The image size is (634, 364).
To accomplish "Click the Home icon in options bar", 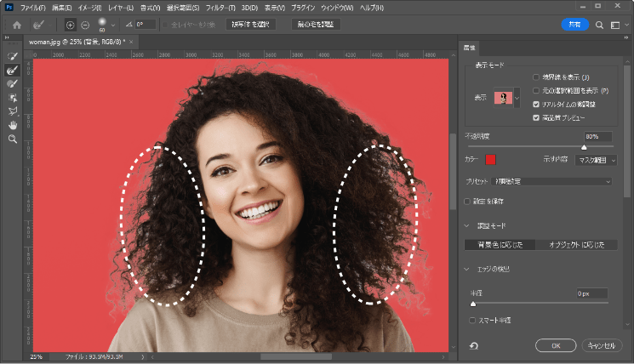I will (x=16, y=25).
